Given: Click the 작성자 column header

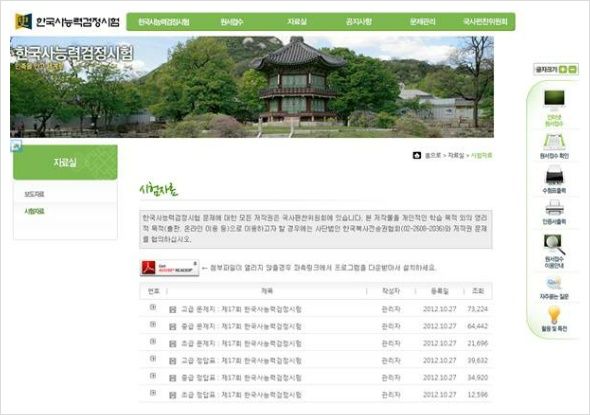Looking at the screenshot, I should click(x=391, y=291).
